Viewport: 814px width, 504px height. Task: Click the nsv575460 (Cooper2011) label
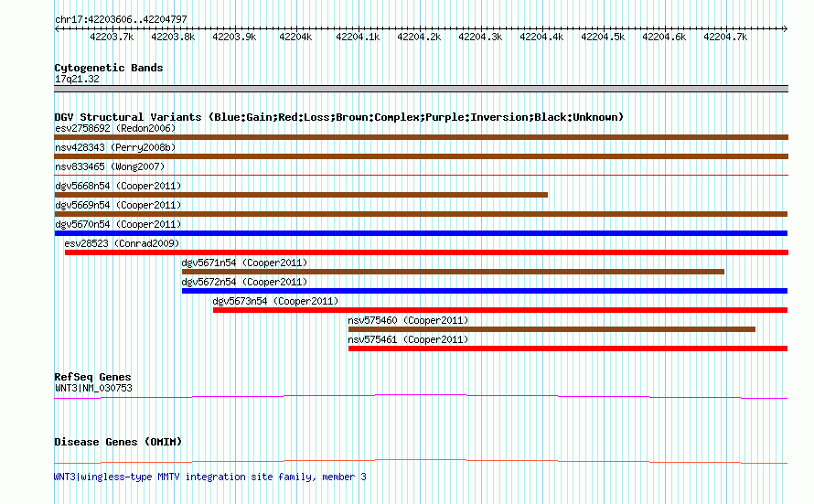click(408, 320)
